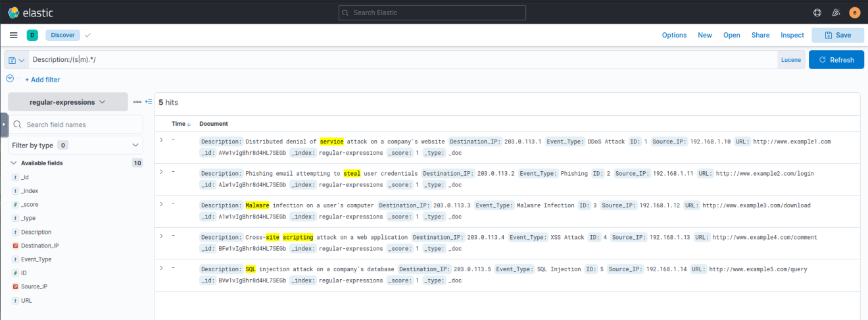Click the Add filter link
This screenshot has height=320, width=868.
[42, 80]
